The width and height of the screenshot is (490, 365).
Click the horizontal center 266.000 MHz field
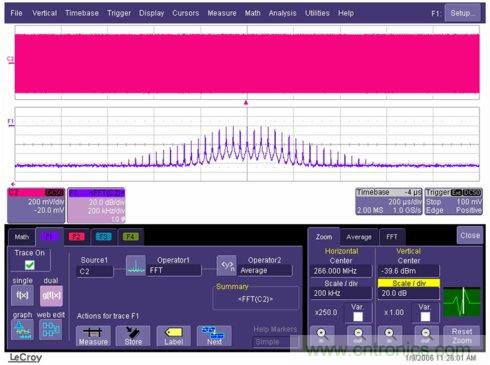point(341,271)
